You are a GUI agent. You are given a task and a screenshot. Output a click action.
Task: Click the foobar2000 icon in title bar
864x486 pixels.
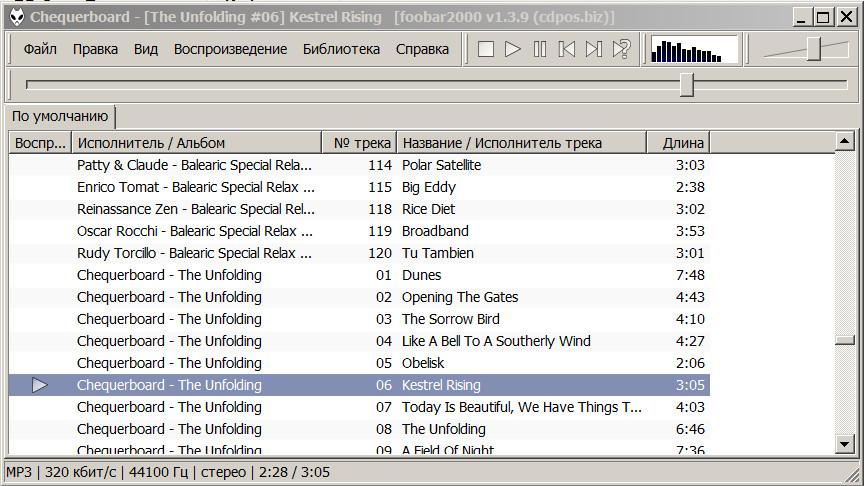(16, 16)
